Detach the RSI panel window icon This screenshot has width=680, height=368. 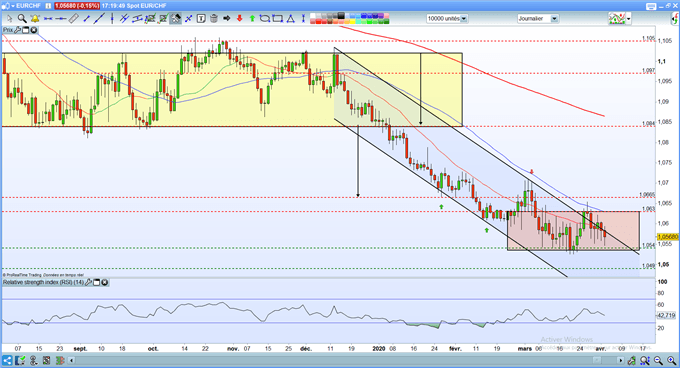coord(97,282)
